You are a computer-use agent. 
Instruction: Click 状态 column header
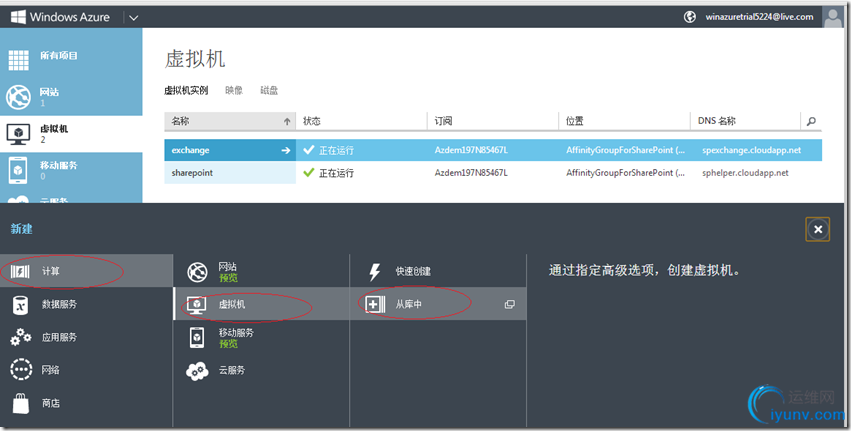(x=361, y=121)
